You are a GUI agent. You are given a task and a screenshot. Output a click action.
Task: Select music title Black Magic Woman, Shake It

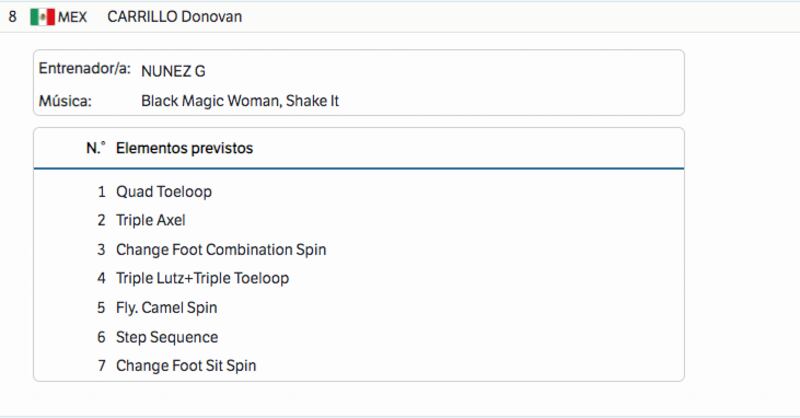click(240, 101)
